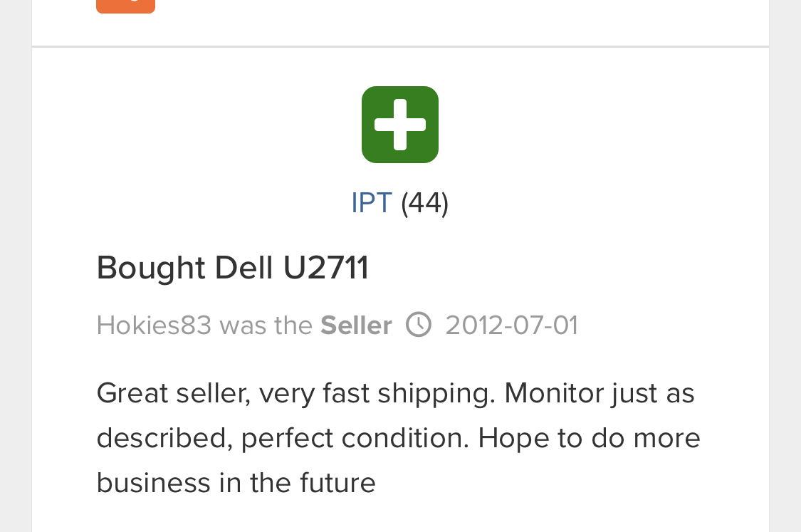Click "Hope to do more" in the review
801x532 pixels.
pyautogui.click(x=589, y=438)
